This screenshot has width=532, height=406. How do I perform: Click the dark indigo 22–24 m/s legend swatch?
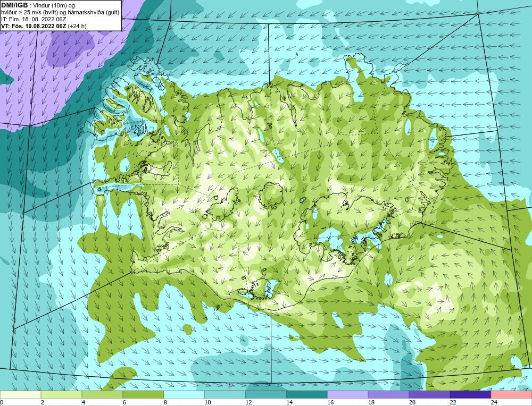(x=470, y=394)
